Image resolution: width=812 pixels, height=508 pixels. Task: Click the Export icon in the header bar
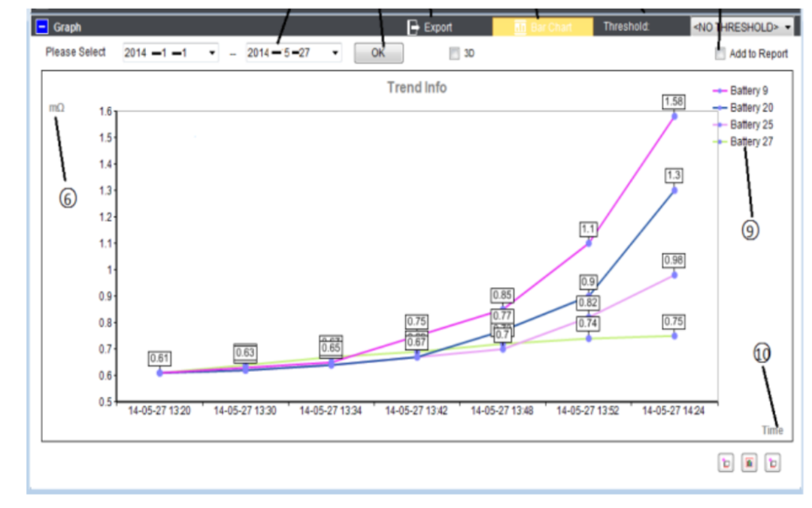(413, 27)
